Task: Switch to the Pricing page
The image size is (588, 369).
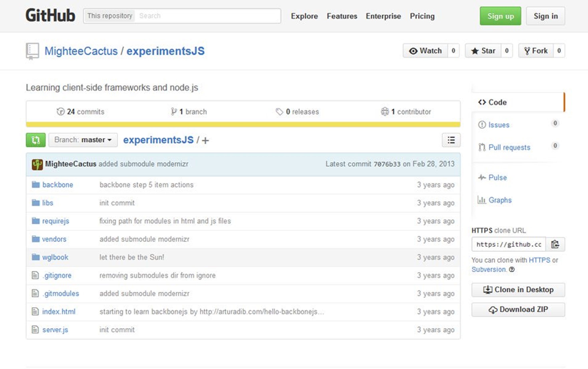Action: [x=422, y=16]
